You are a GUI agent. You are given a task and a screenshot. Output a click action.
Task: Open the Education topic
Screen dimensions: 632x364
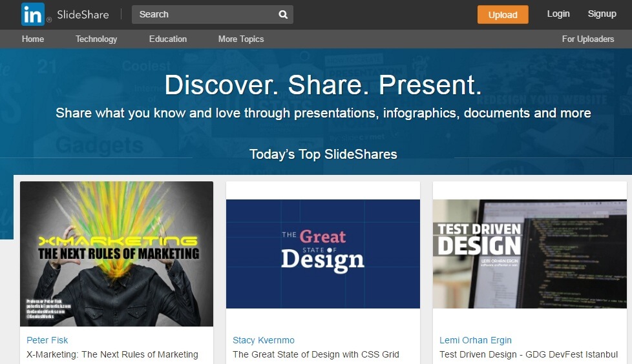167,39
